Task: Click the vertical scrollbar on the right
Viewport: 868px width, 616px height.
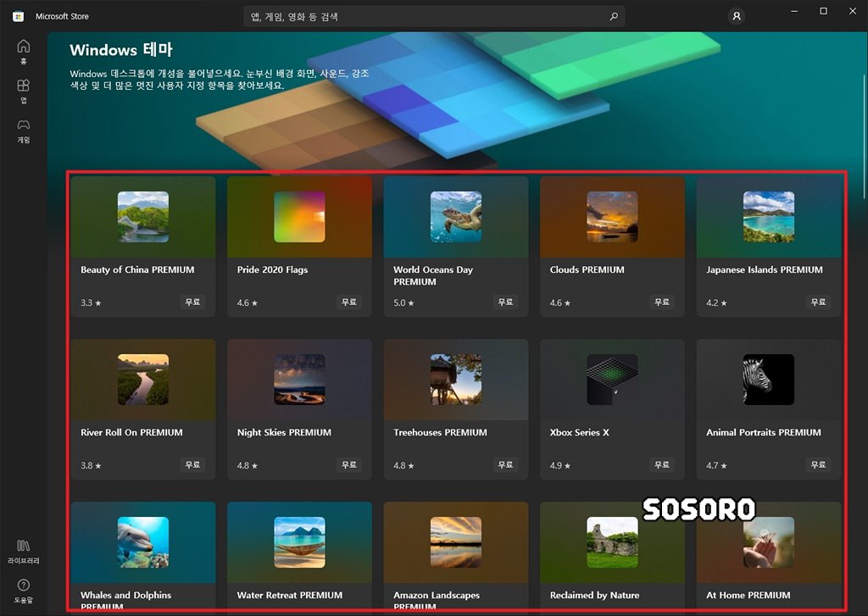Action: point(864,136)
